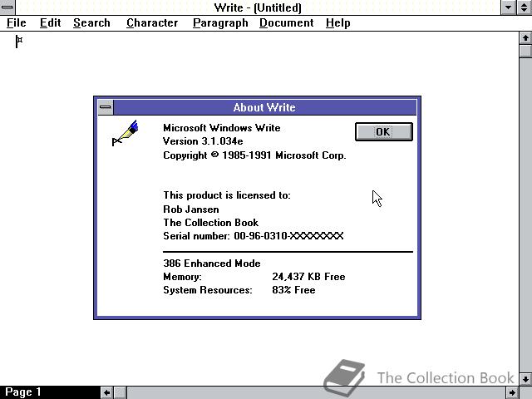Screen dimensions: 532x399
Task: Open the Document menu
Action: [x=286, y=22]
